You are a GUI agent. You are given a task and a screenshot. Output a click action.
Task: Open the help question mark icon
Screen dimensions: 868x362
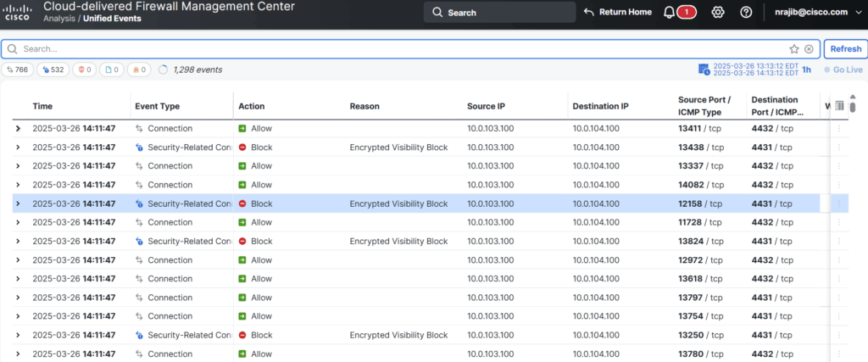[x=746, y=12]
